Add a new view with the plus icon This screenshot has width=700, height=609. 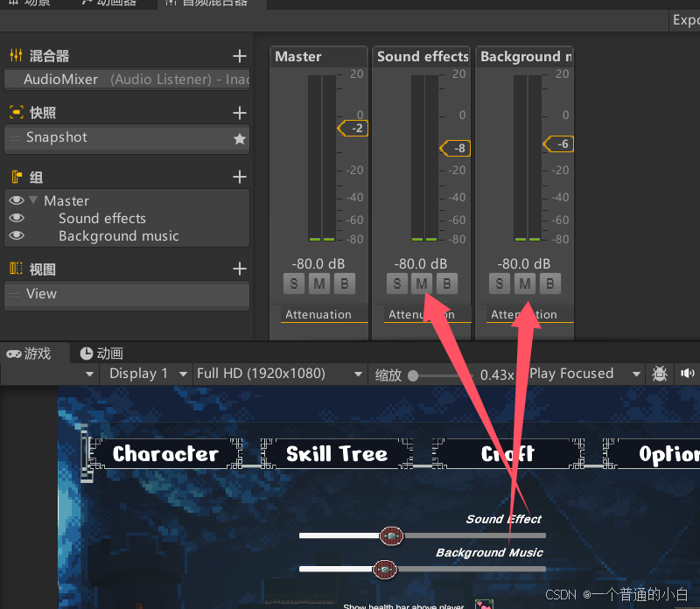tap(240, 269)
